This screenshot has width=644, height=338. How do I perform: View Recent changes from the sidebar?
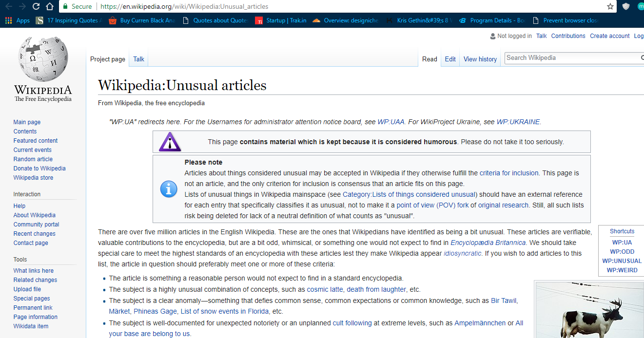35,234
